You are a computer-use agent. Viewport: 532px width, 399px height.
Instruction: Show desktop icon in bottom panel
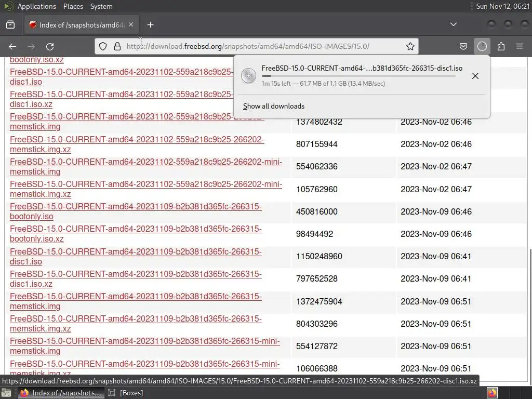[x=6, y=393]
